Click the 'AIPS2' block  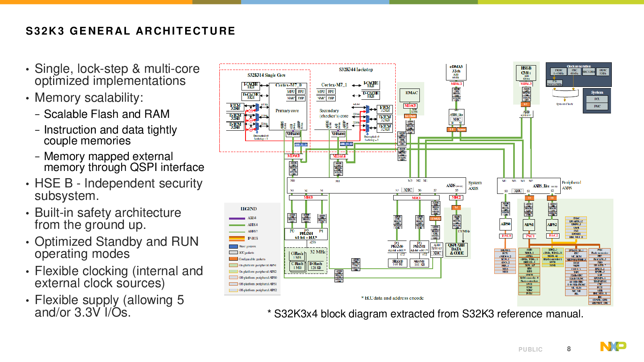[x=552, y=224]
